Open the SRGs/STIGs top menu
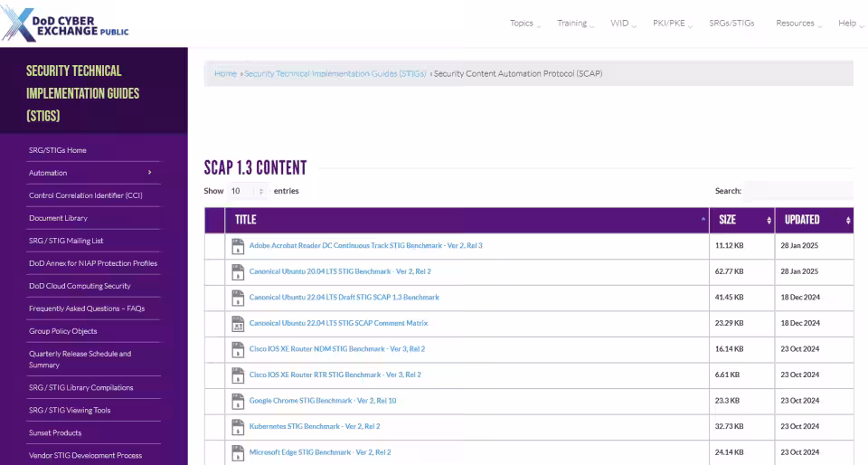The height and width of the screenshot is (465, 868). coord(731,24)
